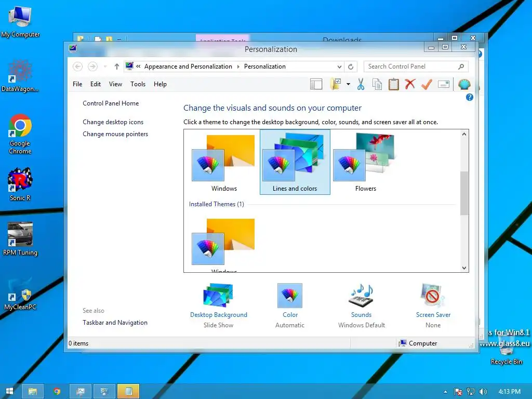Click the folder options toolbar icon
Image resolution: width=532 pixels, height=399 pixels.
(x=336, y=84)
